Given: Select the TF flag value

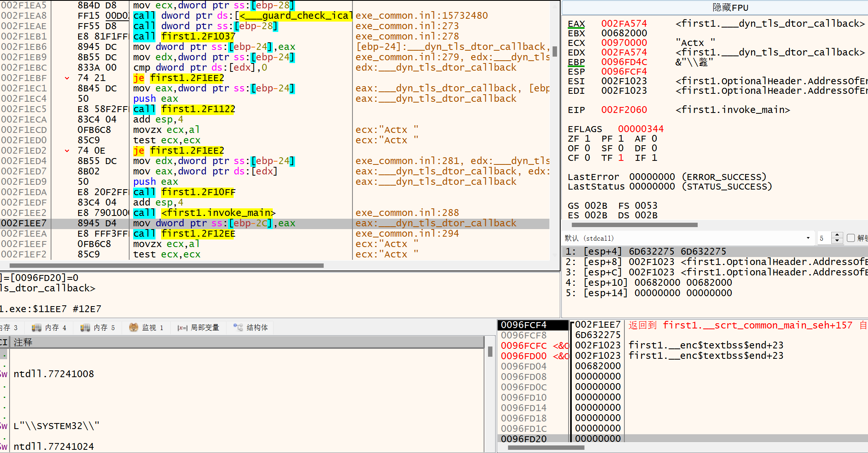Looking at the screenshot, I should 621,158.
